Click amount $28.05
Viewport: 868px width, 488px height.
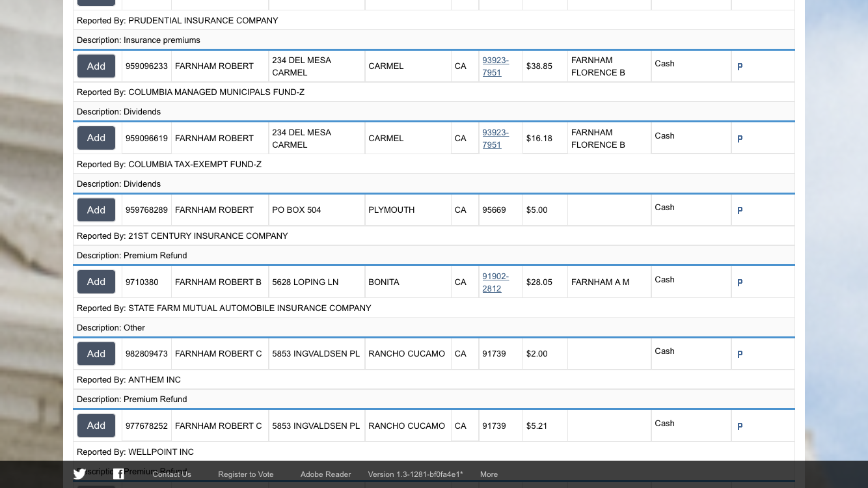(539, 282)
